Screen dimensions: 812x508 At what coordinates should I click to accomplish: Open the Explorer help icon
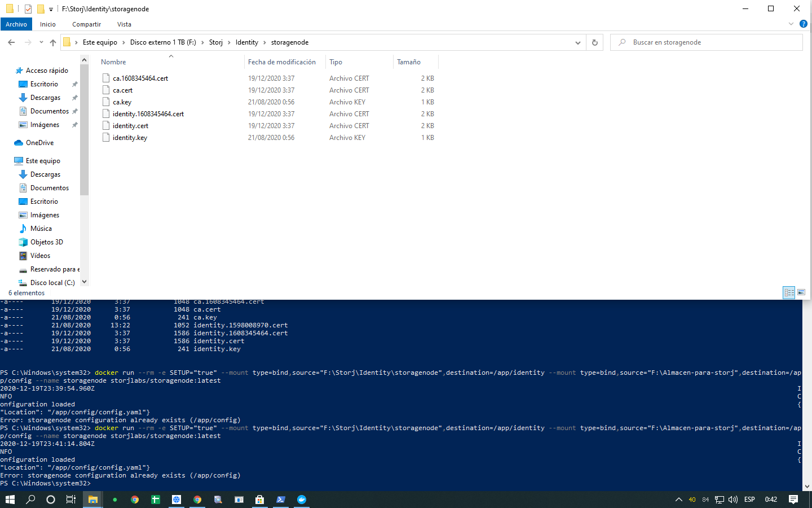(804, 24)
